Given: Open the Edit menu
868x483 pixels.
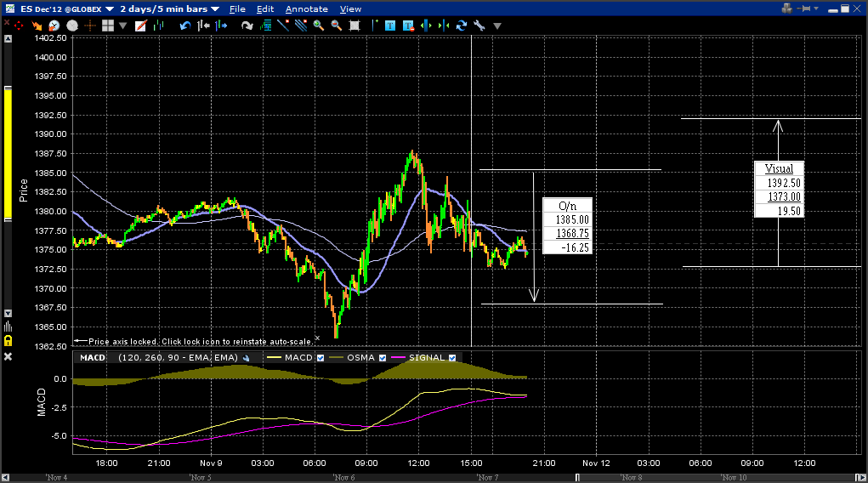Looking at the screenshot, I should [x=265, y=9].
